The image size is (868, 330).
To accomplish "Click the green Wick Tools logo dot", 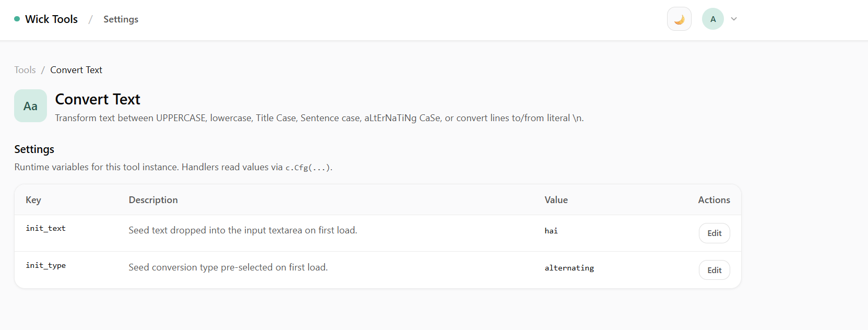I will pos(17,19).
